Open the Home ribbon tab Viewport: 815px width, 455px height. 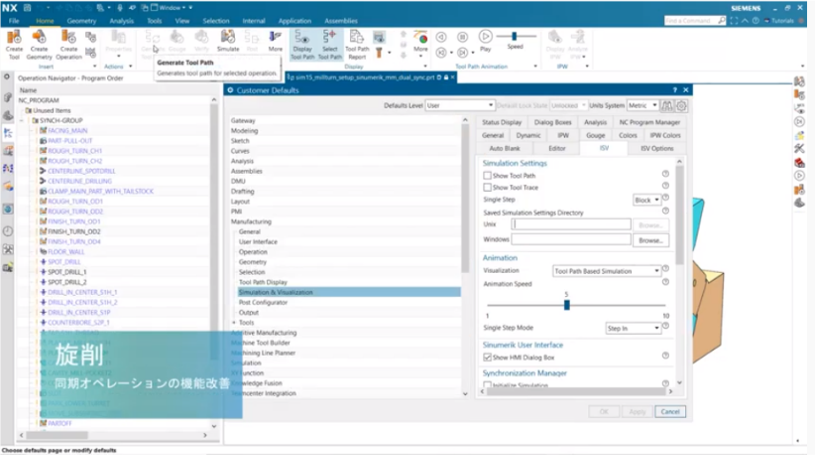(x=45, y=21)
